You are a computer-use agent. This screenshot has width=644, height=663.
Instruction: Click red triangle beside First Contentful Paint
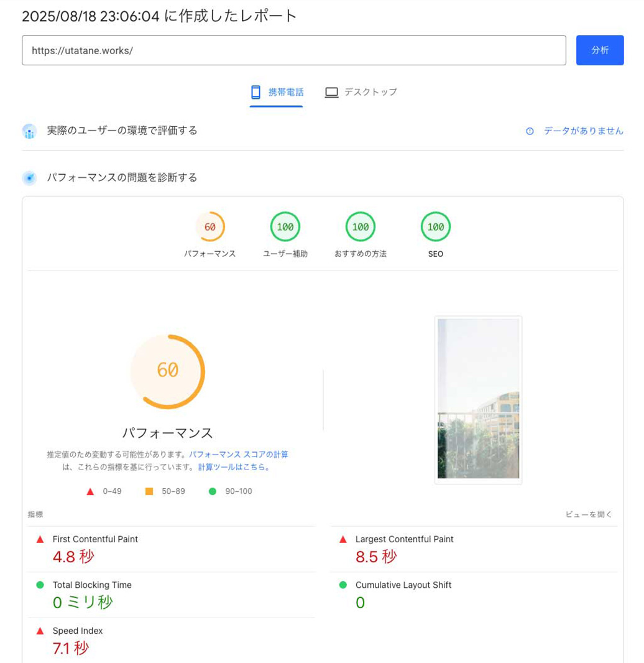pos(40,539)
